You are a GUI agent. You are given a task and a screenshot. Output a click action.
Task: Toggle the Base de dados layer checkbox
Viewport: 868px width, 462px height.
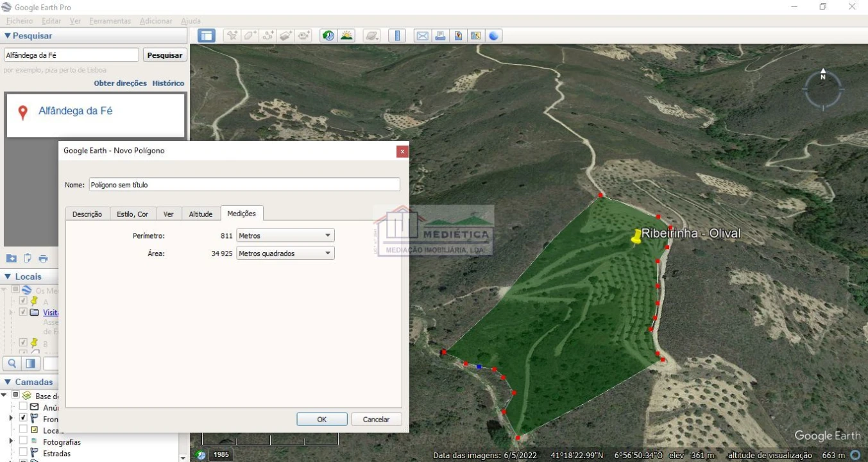tap(16, 395)
